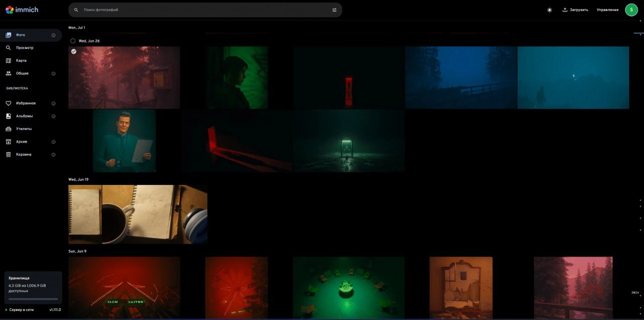Focus the Поиск фотографий search field
The height and width of the screenshot is (320, 644).
point(205,10)
